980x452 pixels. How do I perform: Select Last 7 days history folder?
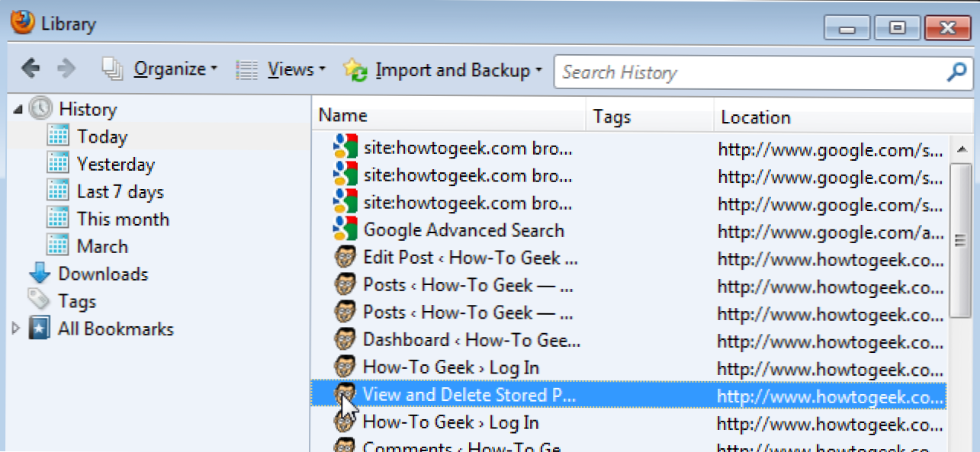click(x=120, y=192)
